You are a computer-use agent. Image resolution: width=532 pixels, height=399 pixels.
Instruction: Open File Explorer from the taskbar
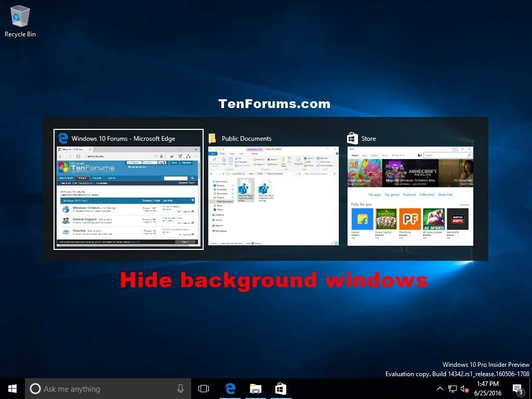[256, 389]
